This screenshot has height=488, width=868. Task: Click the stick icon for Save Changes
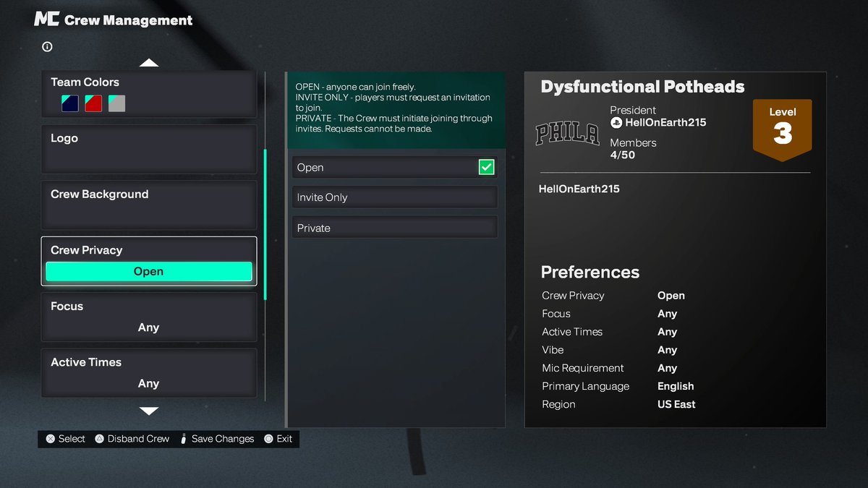pyautogui.click(x=184, y=439)
